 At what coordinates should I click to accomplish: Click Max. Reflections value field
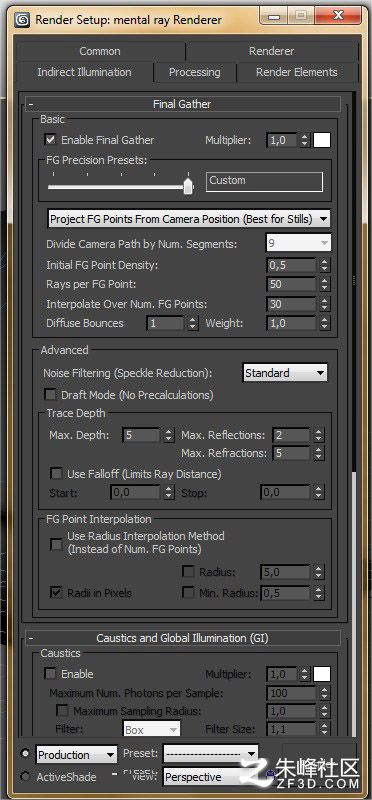291,435
